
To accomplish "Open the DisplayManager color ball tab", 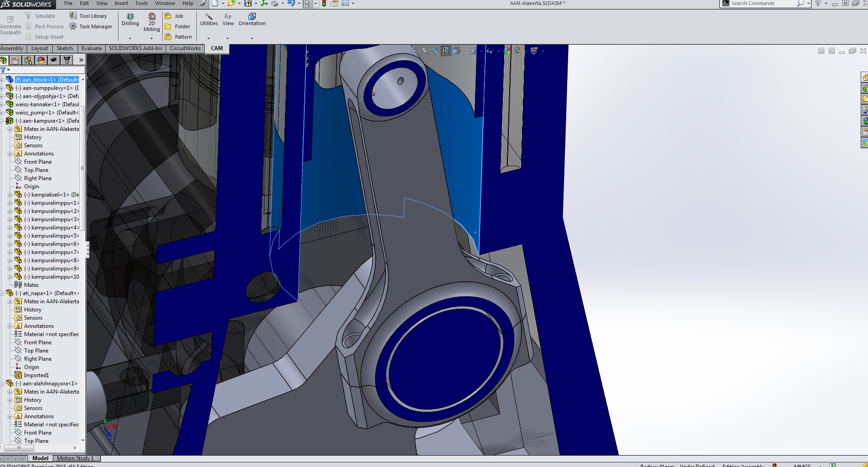I will (41, 60).
